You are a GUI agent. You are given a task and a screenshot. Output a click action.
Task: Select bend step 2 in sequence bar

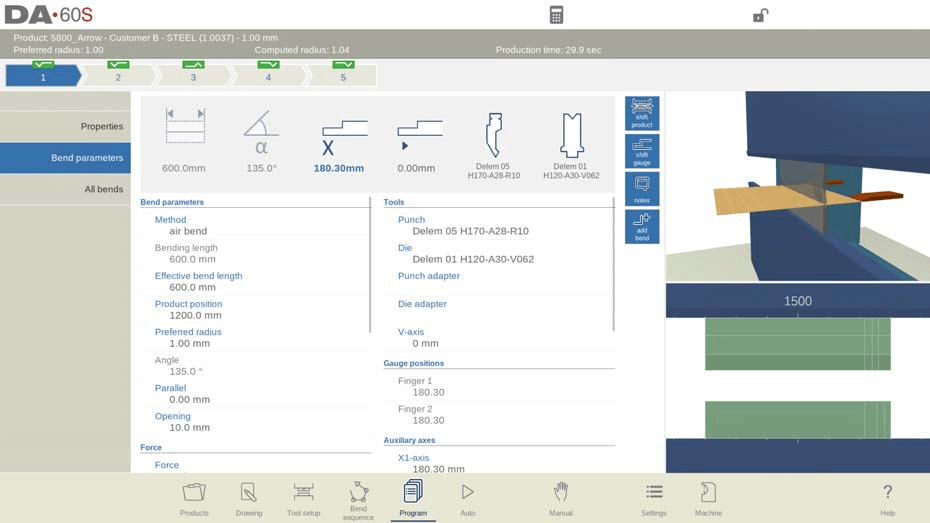pyautogui.click(x=118, y=75)
